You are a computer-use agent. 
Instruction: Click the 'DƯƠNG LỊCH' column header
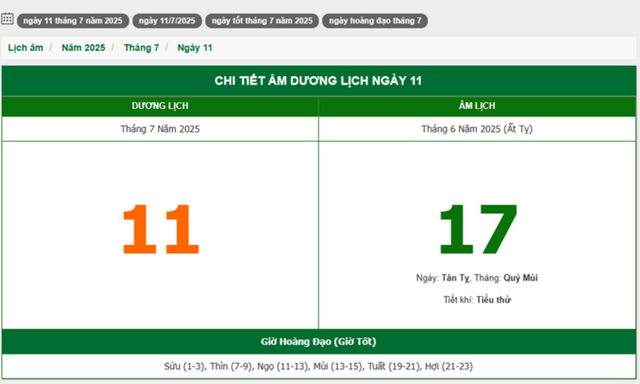[x=160, y=106]
